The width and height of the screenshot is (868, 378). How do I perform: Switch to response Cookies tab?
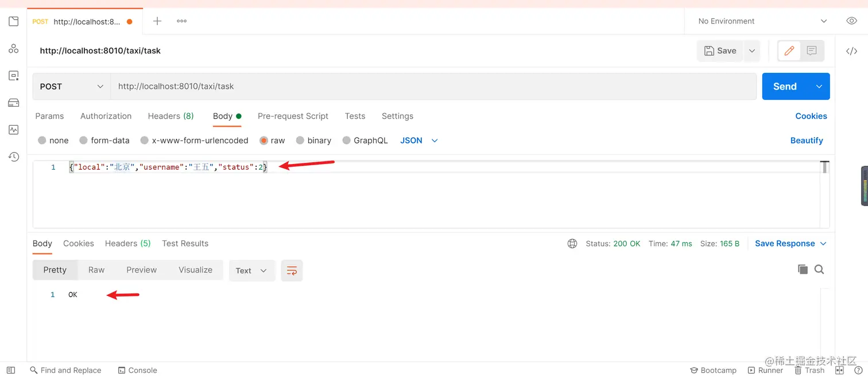pyautogui.click(x=79, y=244)
